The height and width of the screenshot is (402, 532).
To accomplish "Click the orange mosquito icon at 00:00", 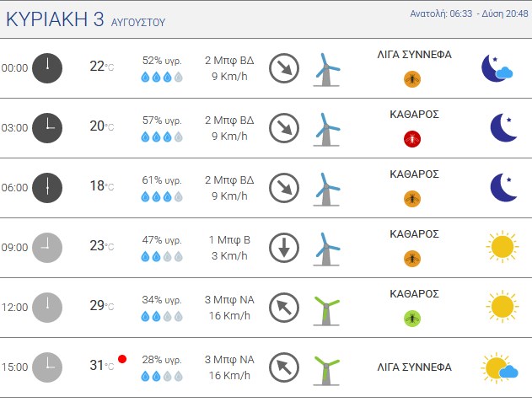I will click(x=412, y=79).
